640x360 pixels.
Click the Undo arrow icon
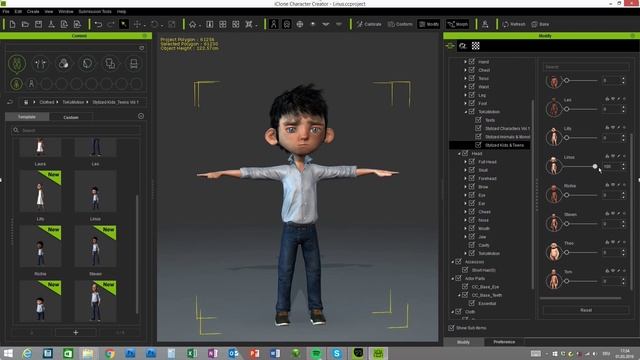[98, 24]
